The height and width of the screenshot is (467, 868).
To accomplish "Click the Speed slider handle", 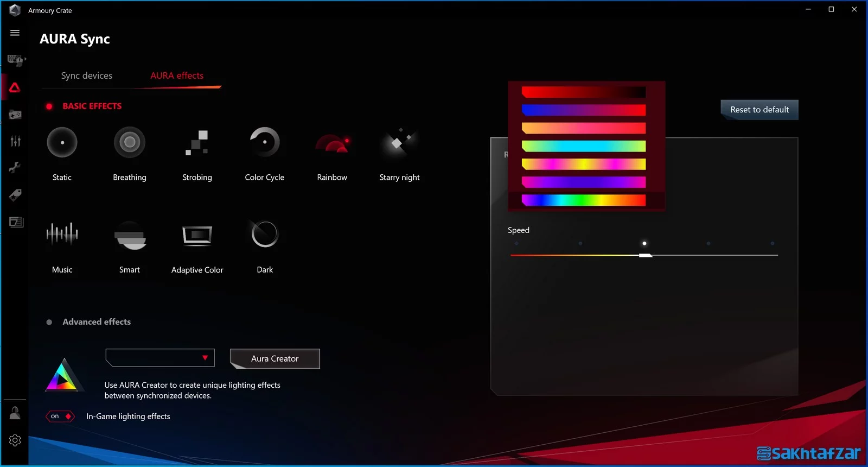I will (645, 255).
